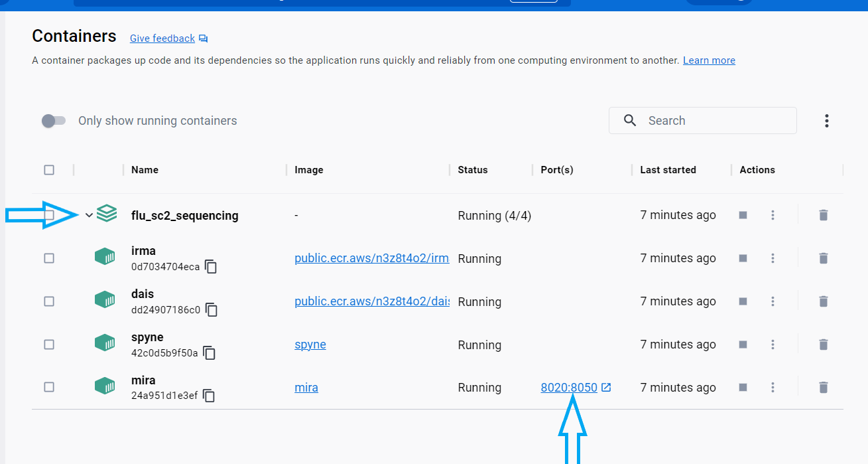Screen dimensions: 868x464
Task: Stop the spyne container
Action: point(743,345)
